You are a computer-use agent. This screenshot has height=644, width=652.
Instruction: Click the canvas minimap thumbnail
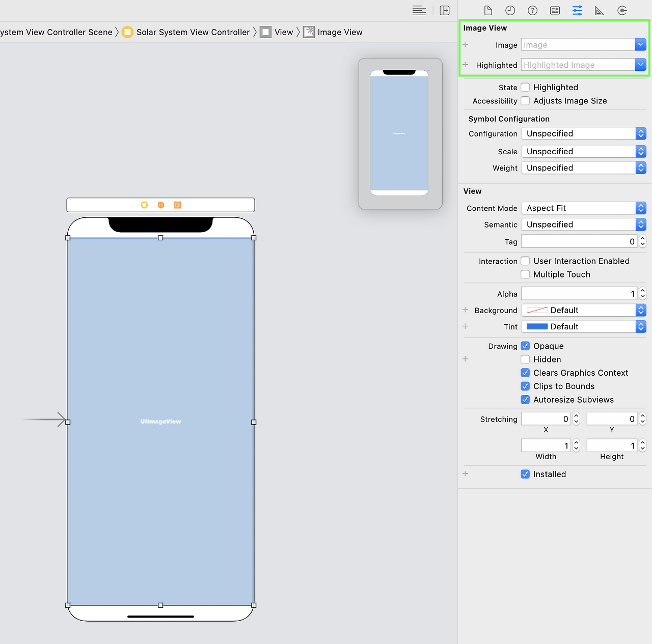click(x=400, y=134)
